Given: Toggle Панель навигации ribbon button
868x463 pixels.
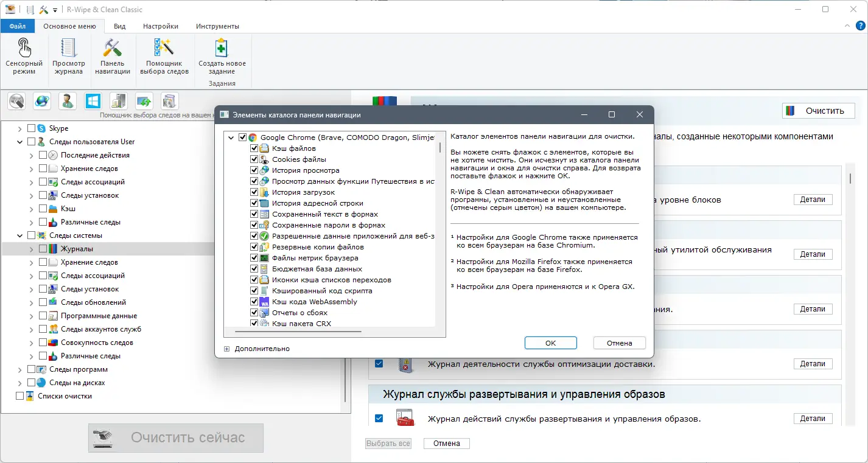Looking at the screenshot, I should click(113, 57).
